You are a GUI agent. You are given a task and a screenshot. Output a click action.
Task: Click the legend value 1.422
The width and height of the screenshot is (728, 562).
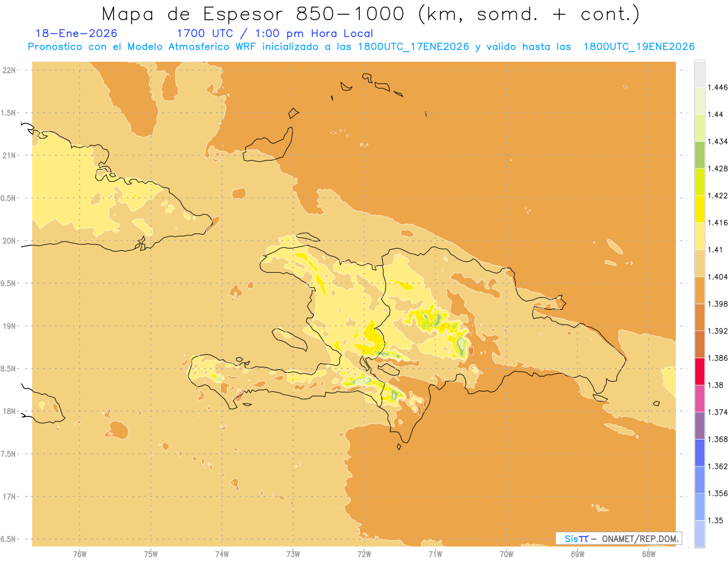click(x=717, y=196)
